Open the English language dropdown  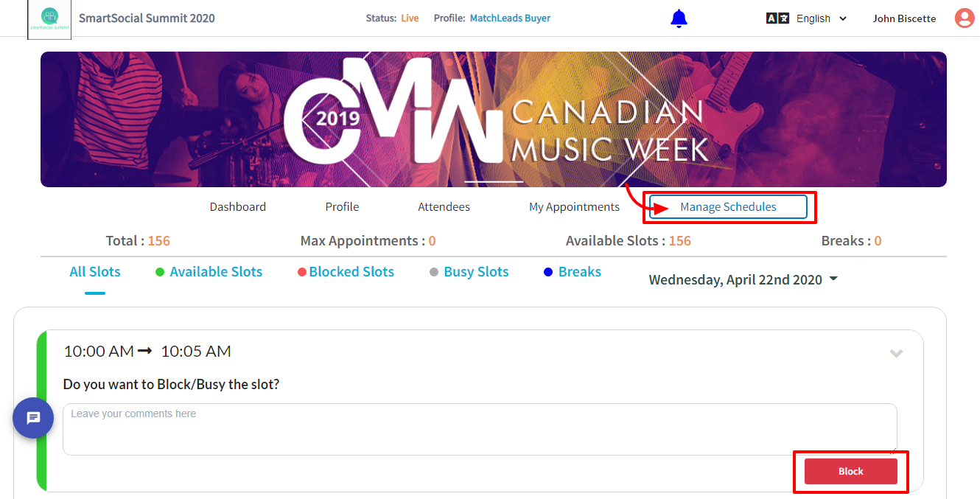click(x=822, y=18)
